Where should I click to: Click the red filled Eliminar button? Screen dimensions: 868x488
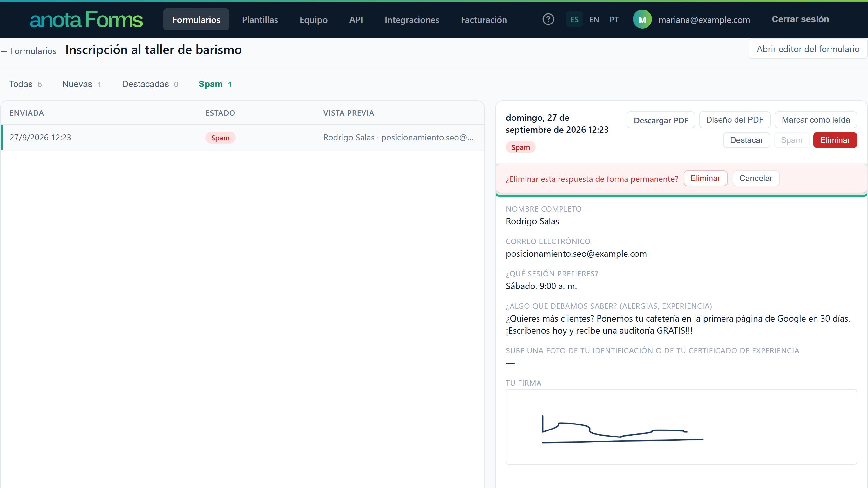[835, 140]
